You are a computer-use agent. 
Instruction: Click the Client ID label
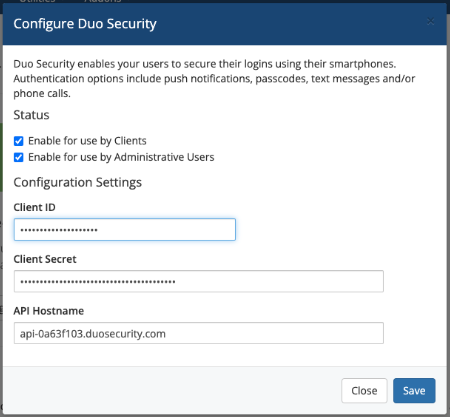coord(34,207)
